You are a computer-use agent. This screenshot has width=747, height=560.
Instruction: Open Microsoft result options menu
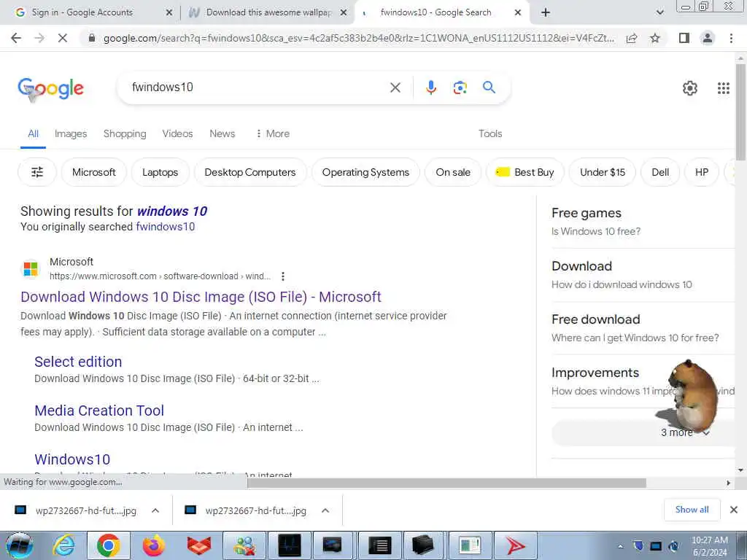[x=283, y=276]
